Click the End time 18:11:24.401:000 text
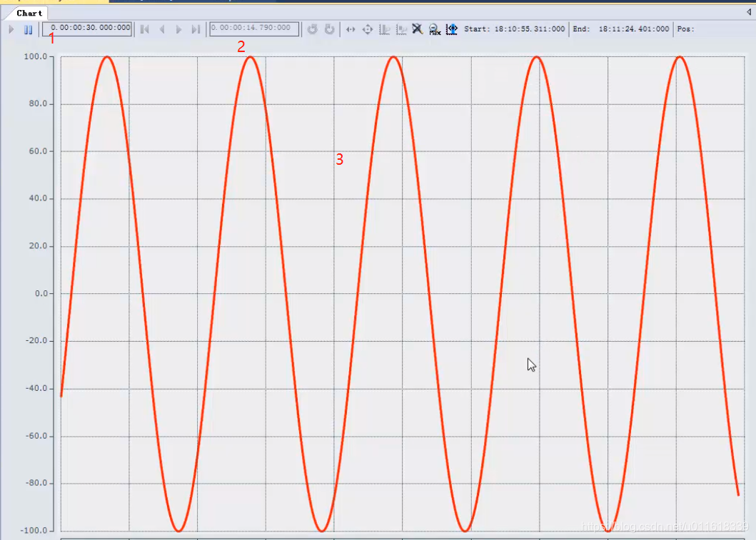 [x=621, y=29]
